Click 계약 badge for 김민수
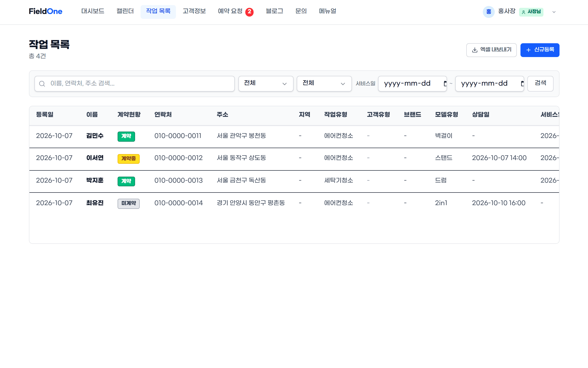Image resolution: width=588 pixels, height=368 pixels. 126,136
